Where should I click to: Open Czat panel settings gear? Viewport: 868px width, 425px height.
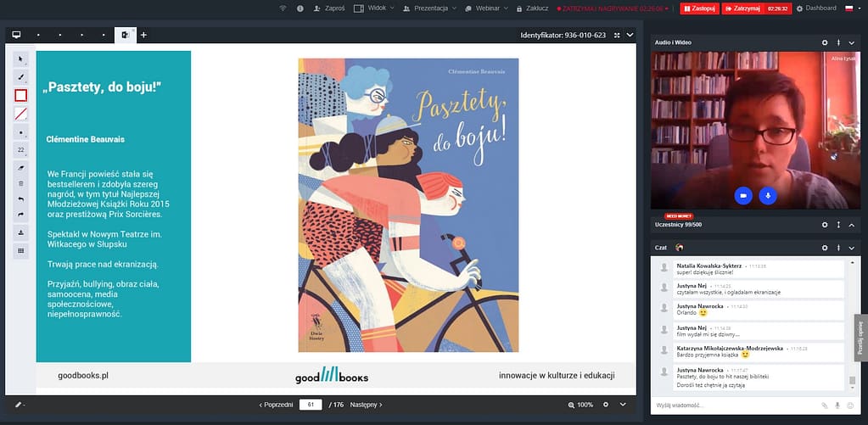tap(825, 248)
